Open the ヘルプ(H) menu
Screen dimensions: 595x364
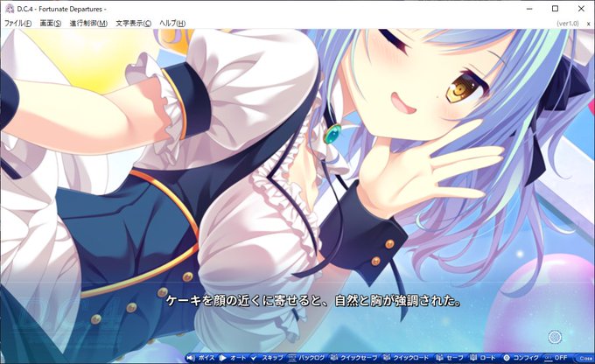coord(172,23)
